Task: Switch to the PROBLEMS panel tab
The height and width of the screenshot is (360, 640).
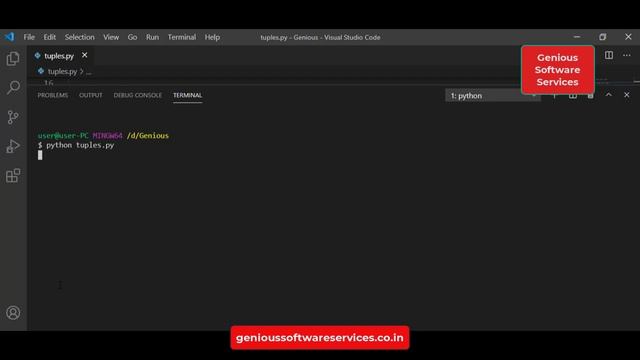Action: pos(53,95)
